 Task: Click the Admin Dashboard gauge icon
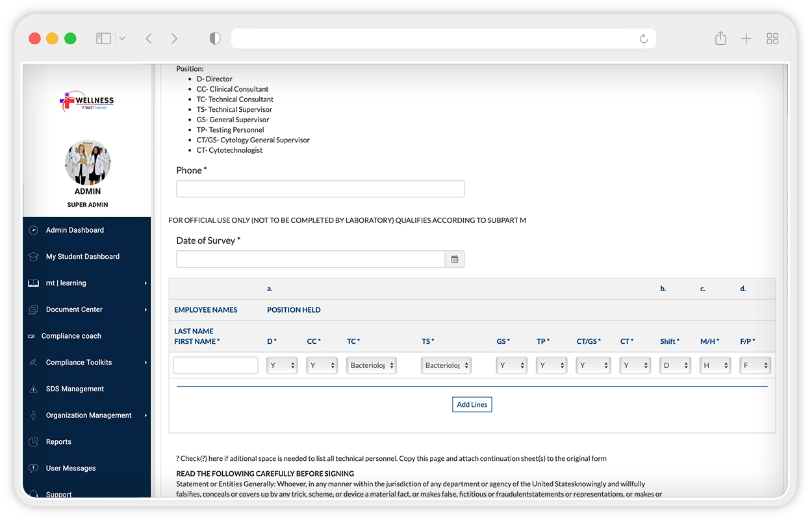pyautogui.click(x=34, y=230)
